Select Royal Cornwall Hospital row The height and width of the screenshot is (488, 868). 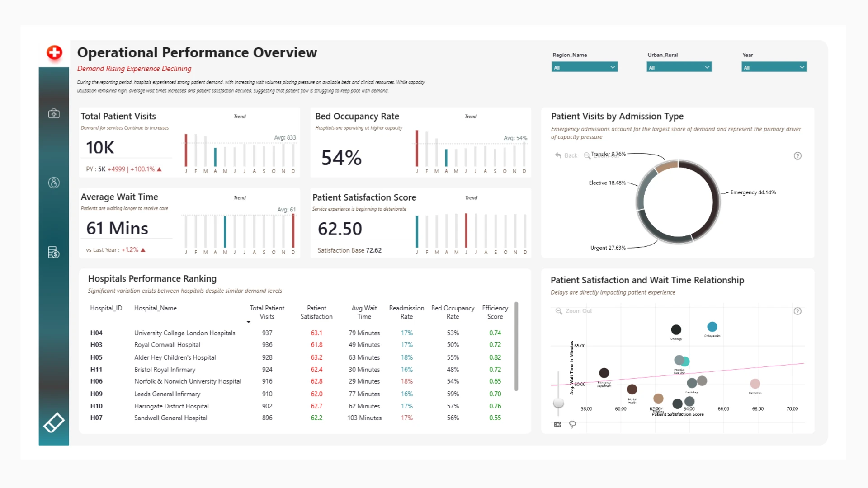coord(298,345)
